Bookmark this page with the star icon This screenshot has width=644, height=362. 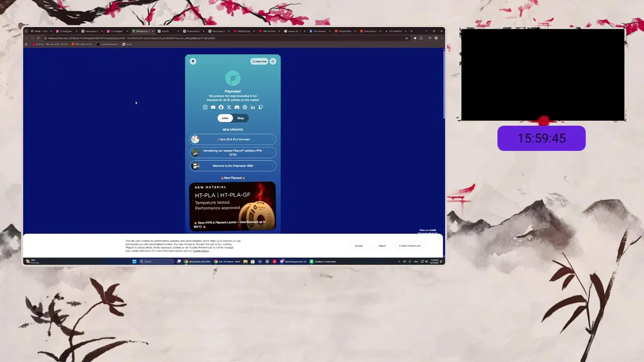pyautogui.click(x=407, y=38)
